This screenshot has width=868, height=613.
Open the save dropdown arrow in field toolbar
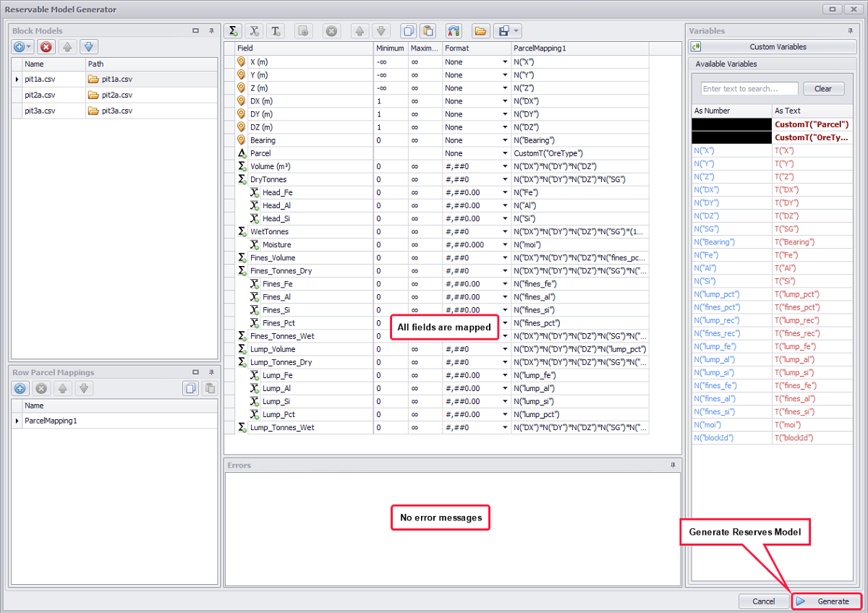point(515,31)
